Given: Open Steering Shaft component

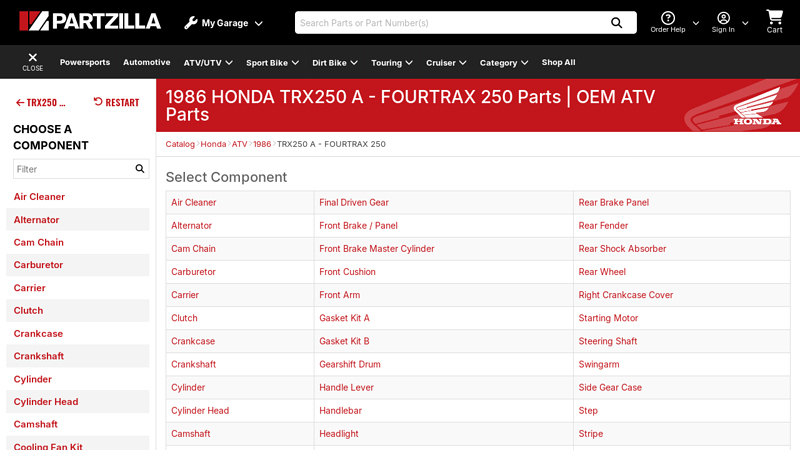Looking at the screenshot, I should [608, 341].
